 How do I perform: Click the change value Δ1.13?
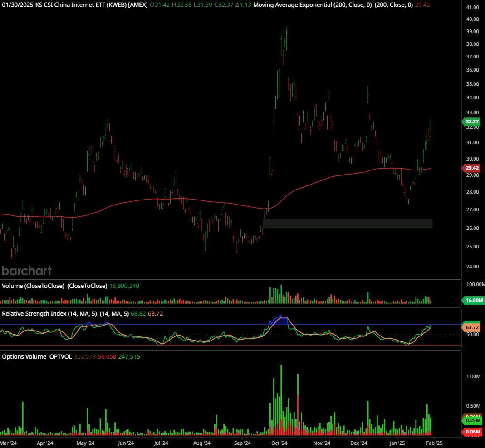243,5
